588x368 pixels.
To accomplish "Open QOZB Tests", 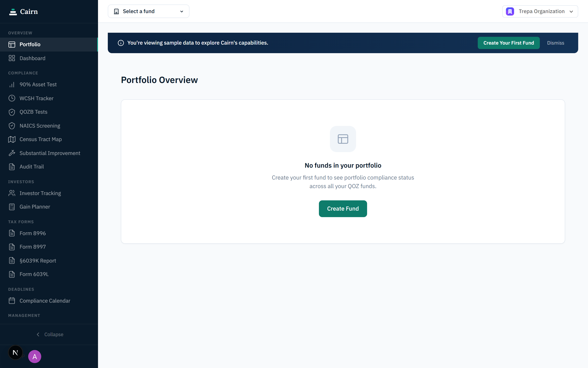I will [49, 112].
